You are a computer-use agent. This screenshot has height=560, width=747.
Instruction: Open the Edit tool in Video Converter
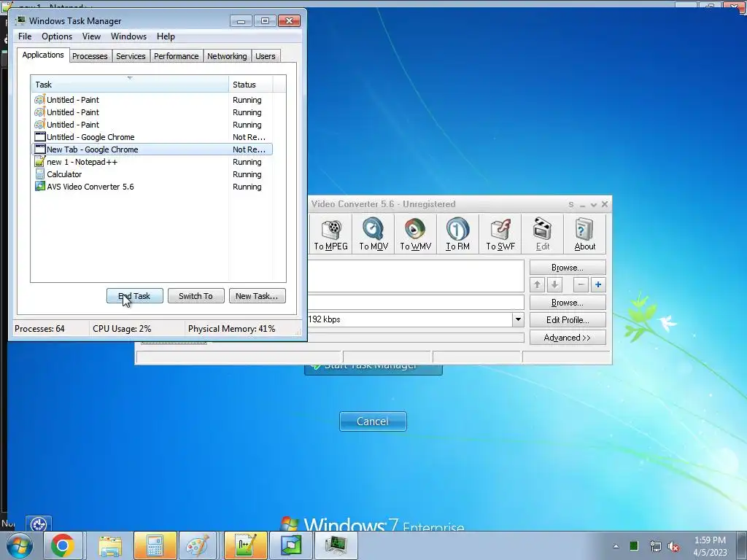point(543,234)
